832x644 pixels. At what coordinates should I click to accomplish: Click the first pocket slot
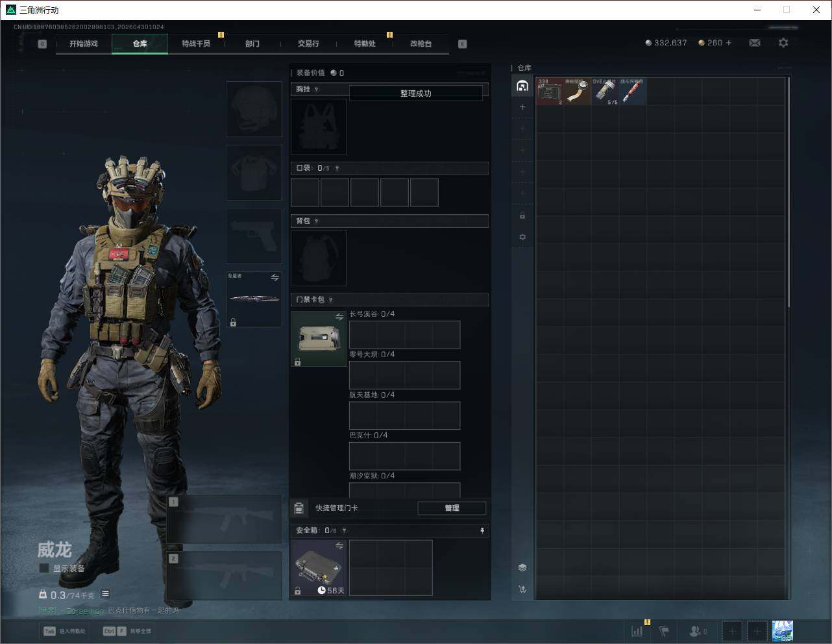(x=305, y=193)
